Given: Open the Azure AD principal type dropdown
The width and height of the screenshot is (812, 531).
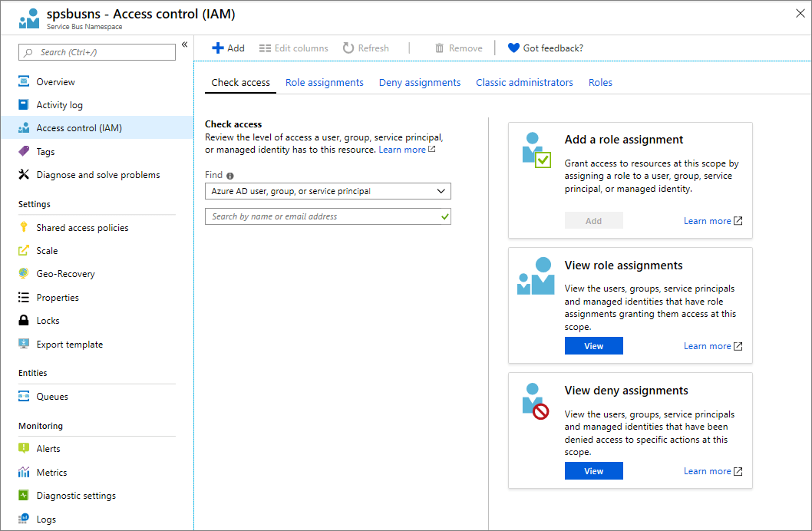Looking at the screenshot, I should coord(328,191).
